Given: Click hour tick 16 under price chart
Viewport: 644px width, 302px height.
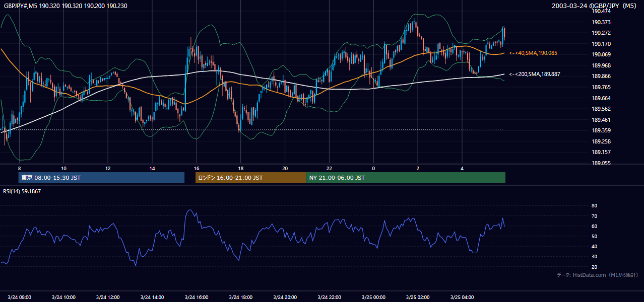Looking at the screenshot, I should (197, 168).
